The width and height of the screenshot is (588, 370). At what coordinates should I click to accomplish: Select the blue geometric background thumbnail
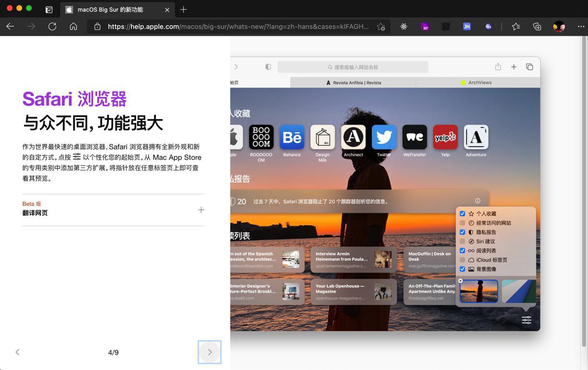[x=518, y=291]
